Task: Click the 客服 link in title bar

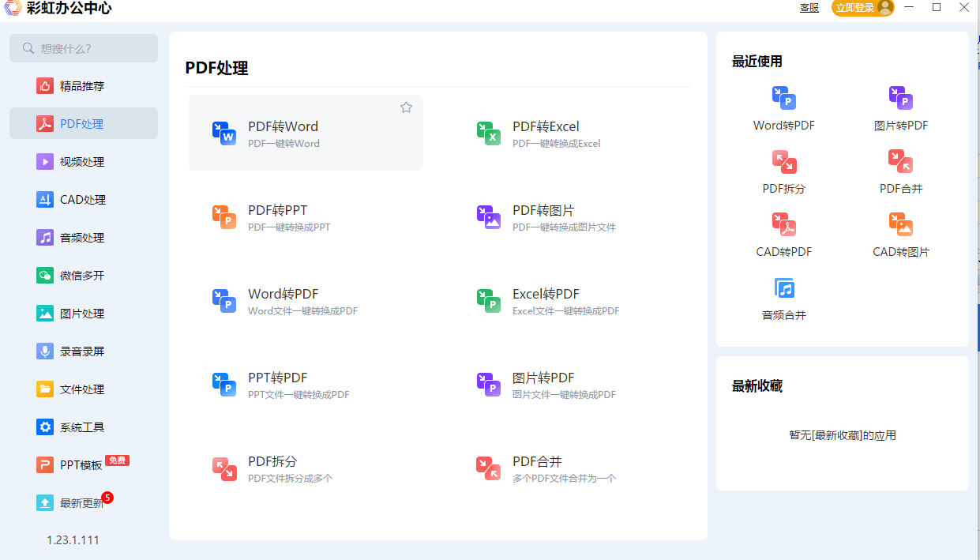Action: [x=809, y=8]
